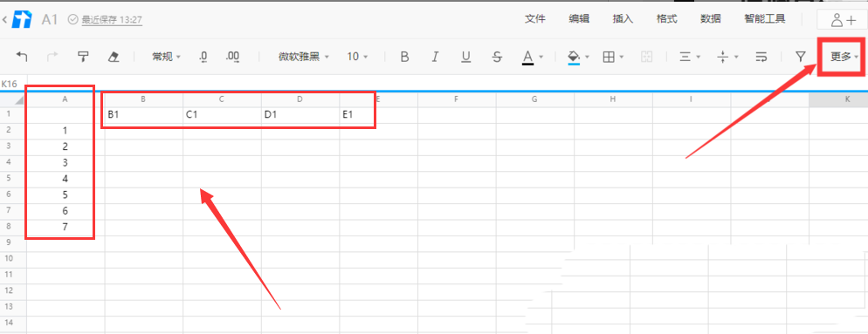Click the back chevron beside the logo
868x334 pixels.
click(x=4, y=20)
